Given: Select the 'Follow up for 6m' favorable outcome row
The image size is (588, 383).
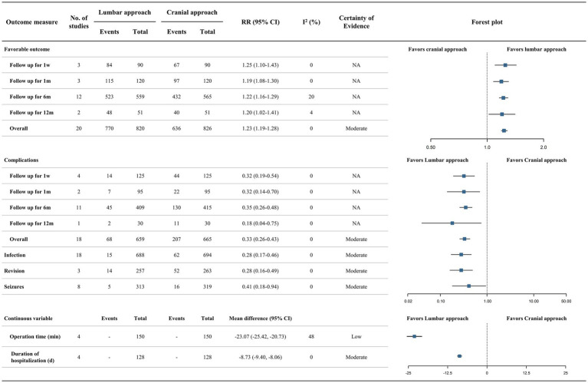Looking at the screenshot, I should coord(195,97).
